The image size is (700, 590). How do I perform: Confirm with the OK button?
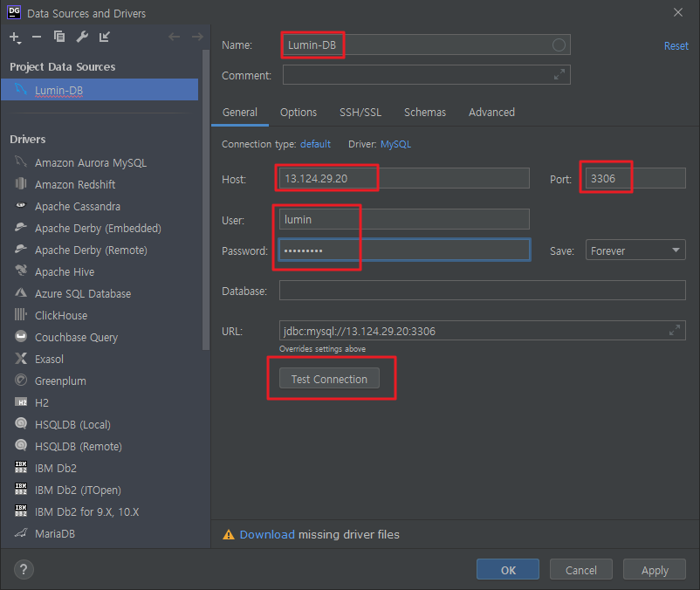coord(508,569)
